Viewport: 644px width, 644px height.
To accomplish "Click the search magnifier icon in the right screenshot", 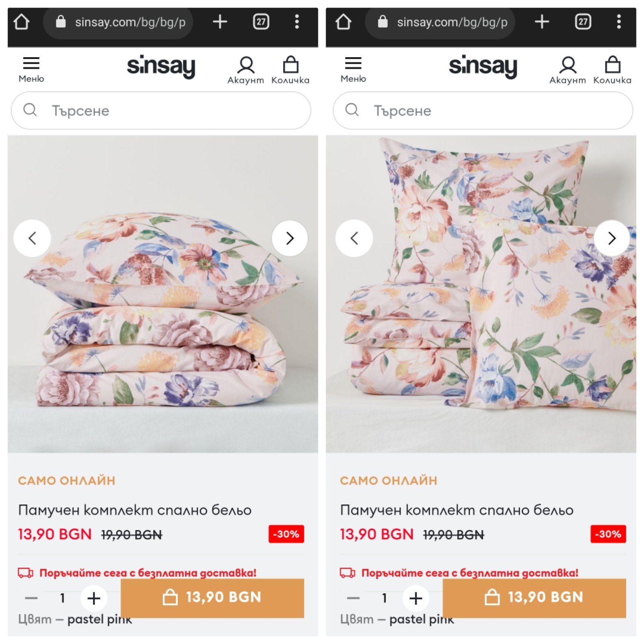I will (x=352, y=110).
